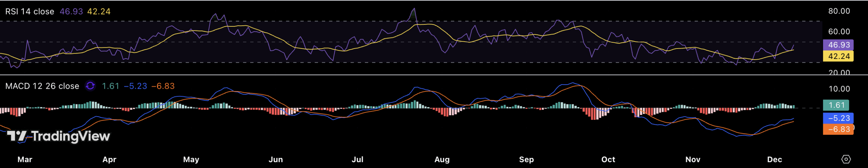Click the Dec label on time axis
This screenshot has width=868, height=168.
point(774,160)
